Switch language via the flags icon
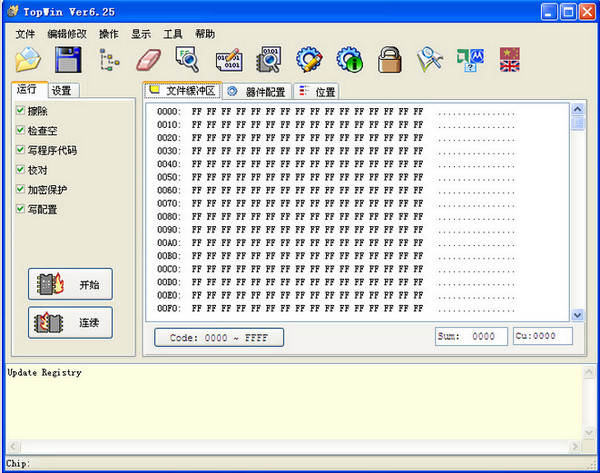The width and height of the screenshot is (600, 473). click(x=510, y=59)
